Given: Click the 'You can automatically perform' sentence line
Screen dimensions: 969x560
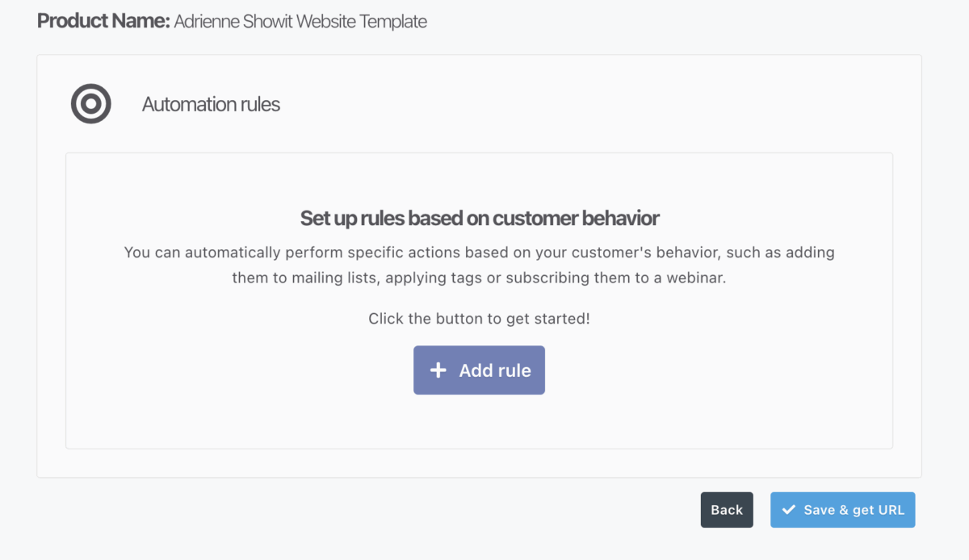Looking at the screenshot, I should [x=480, y=253].
